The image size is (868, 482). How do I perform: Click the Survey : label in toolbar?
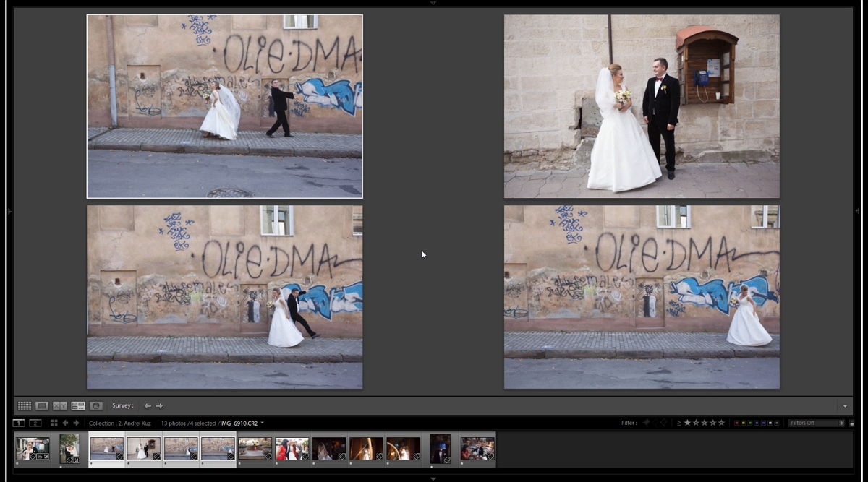click(123, 406)
